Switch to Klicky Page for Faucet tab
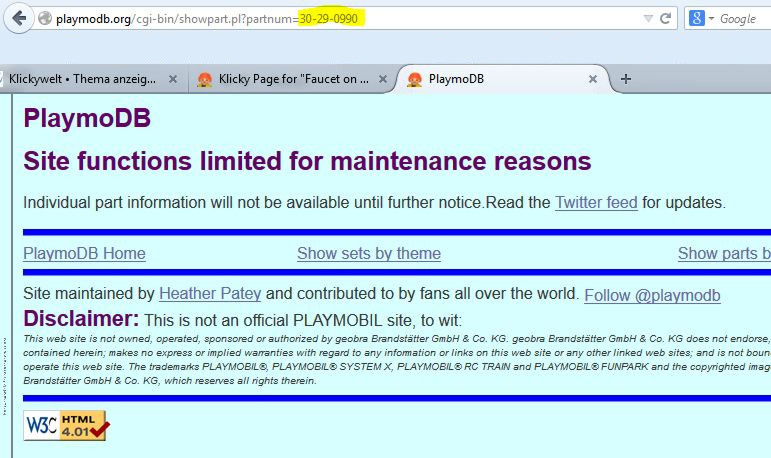Screen dimensions: 771x458 (290, 79)
